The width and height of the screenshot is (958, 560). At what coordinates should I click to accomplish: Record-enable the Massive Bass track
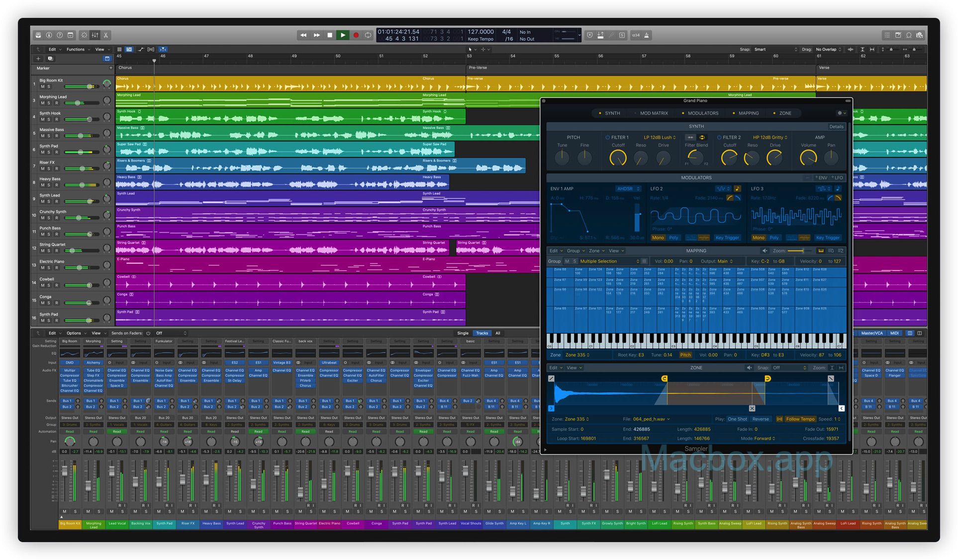click(56, 136)
